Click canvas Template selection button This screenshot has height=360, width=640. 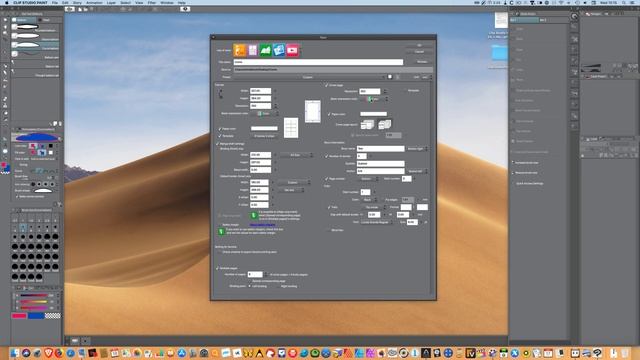264,136
